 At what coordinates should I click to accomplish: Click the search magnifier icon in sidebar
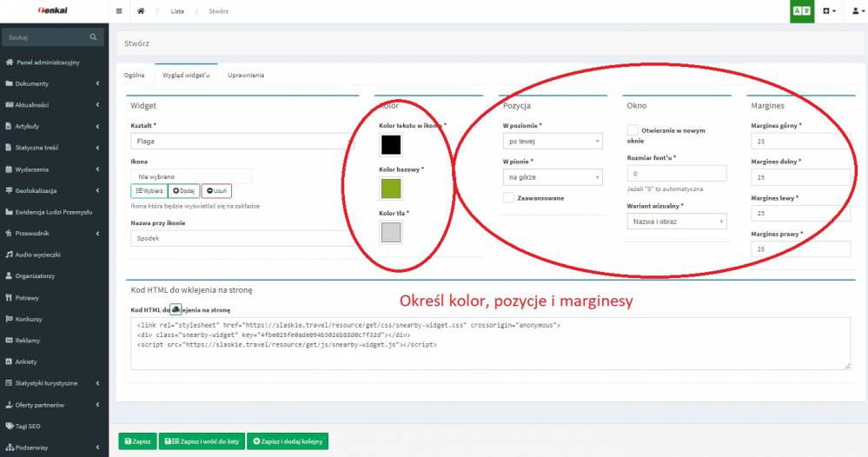click(94, 37)
